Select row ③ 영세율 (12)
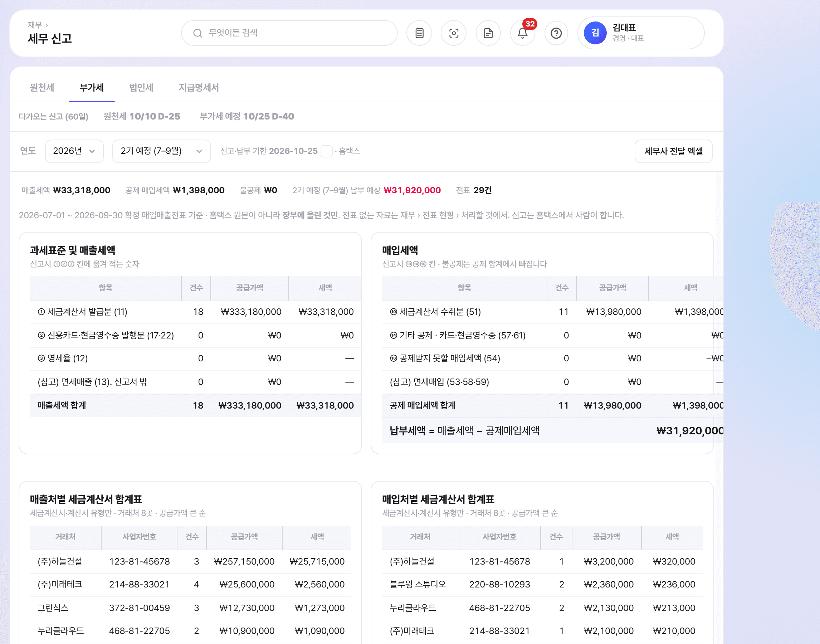Image resolution: width=820 pixels, height=644 pixels. point(196,358)
